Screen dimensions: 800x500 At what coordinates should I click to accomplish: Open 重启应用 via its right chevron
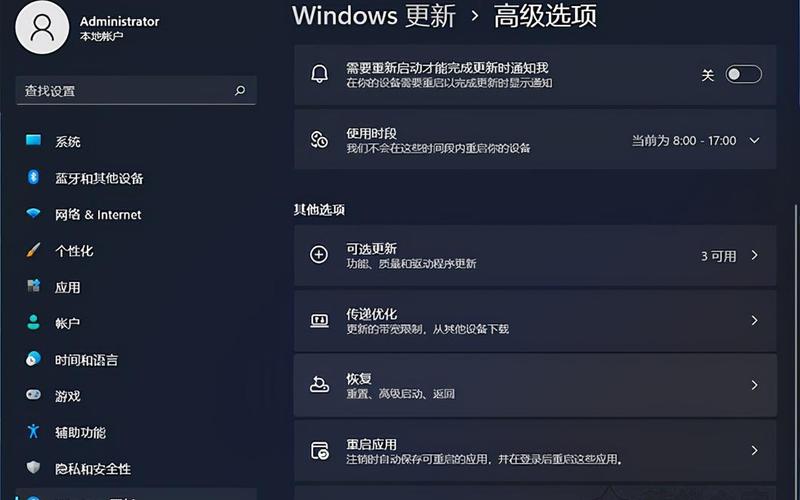755,451
